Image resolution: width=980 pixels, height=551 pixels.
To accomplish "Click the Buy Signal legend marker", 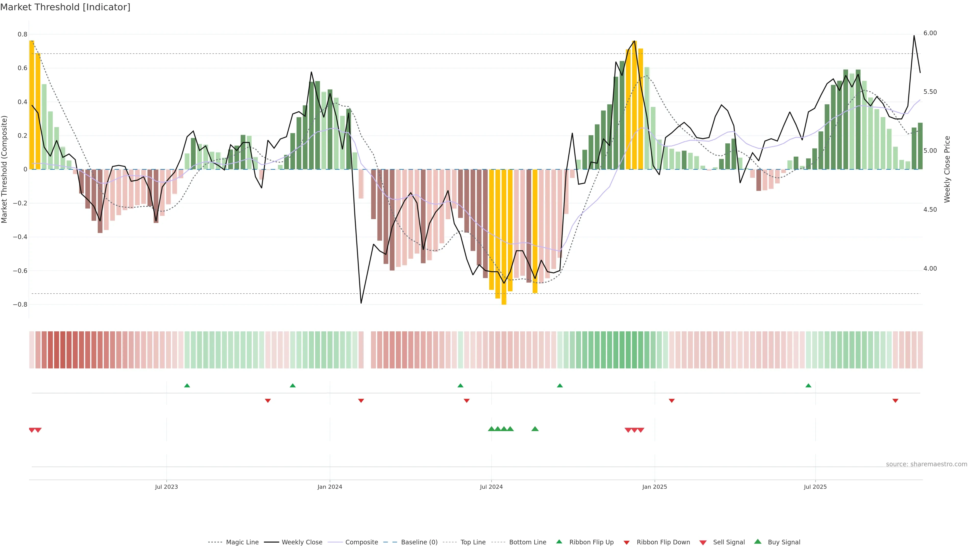I will click(757, 542).
